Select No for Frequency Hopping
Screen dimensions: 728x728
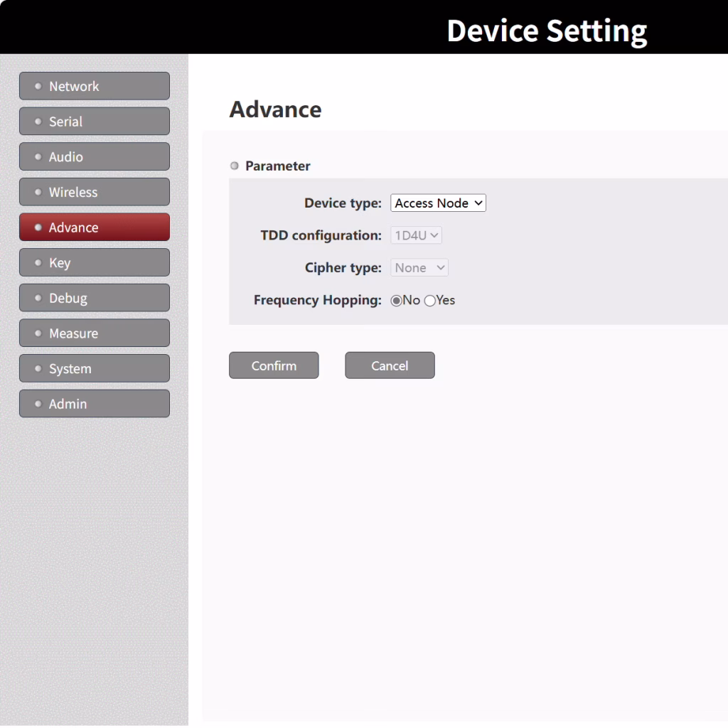[x=396, y=301]
